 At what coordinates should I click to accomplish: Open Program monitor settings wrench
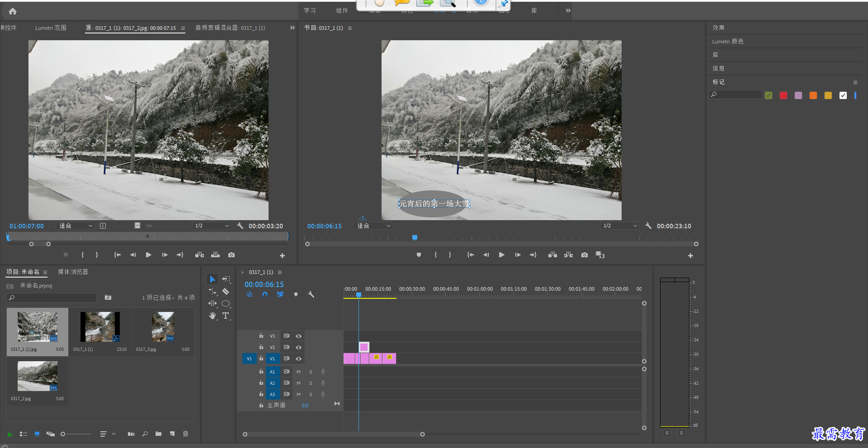(x=648, y=226)
